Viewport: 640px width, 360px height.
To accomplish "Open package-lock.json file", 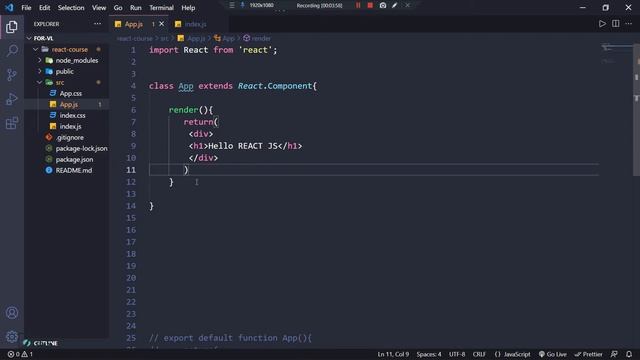I will pos(67,149).
